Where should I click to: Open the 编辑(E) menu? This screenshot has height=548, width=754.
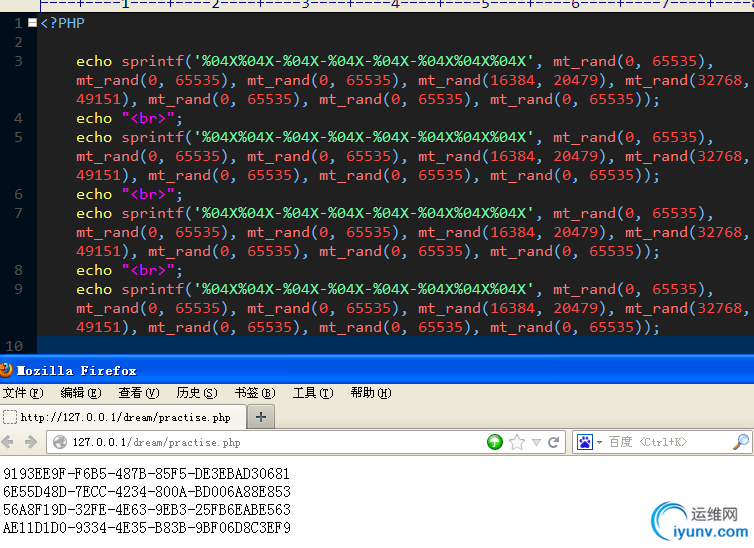tap(81, 393)
